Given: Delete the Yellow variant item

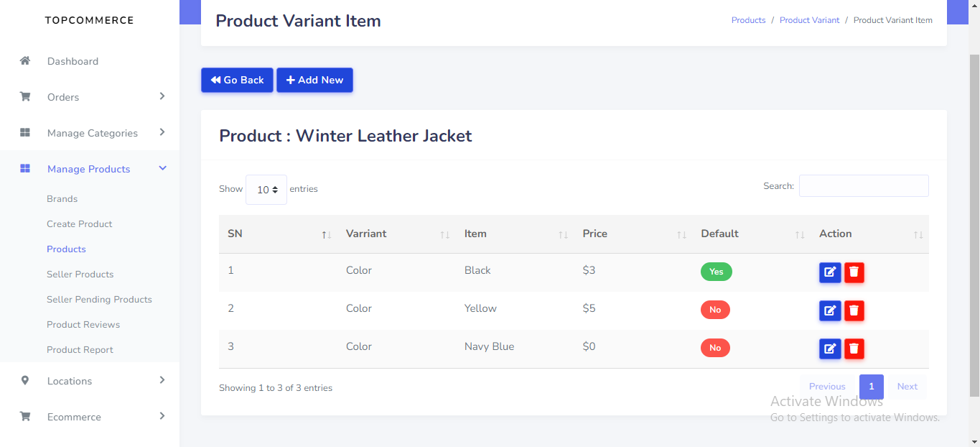Looking at the screenshot, I should [854, 310].
